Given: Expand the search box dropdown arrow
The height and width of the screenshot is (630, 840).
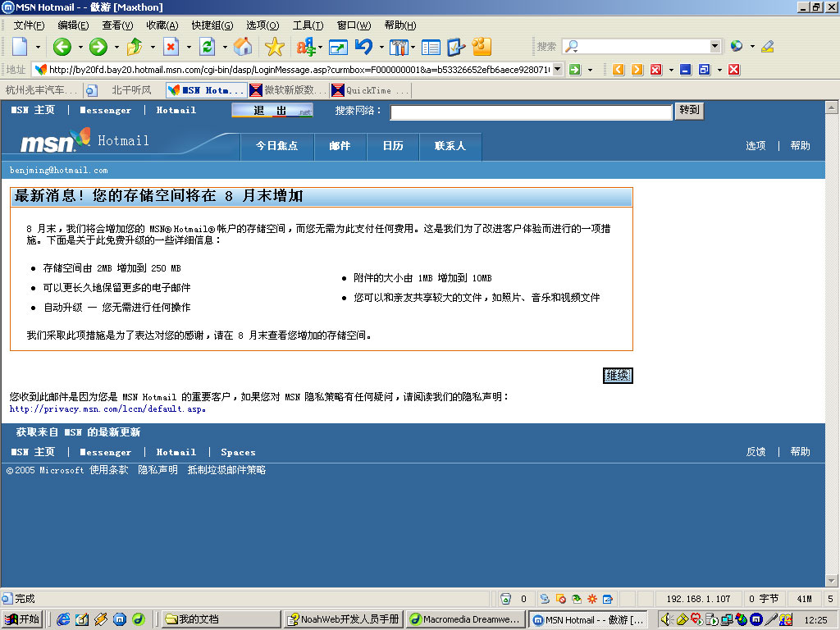Looking at the screenshot, I should (x=714, y=47).
